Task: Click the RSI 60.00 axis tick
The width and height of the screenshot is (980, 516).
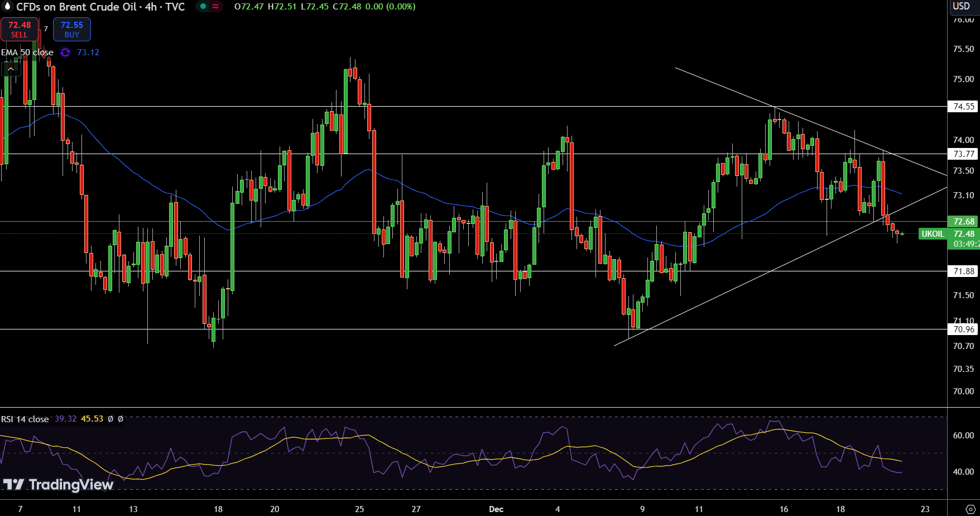Action: (x=963, y=436)
